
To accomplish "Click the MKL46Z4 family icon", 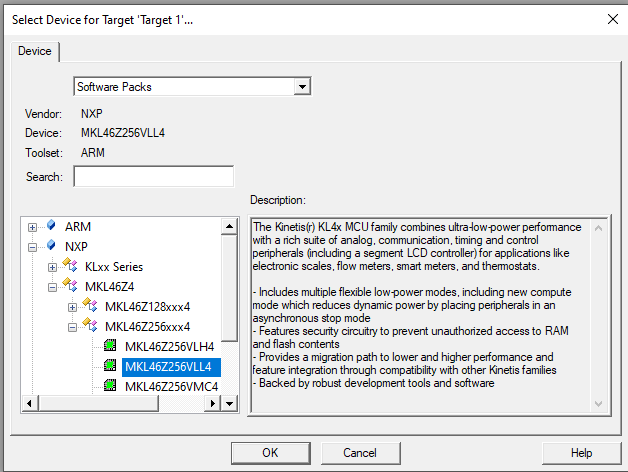I will (x=71, y=287).
